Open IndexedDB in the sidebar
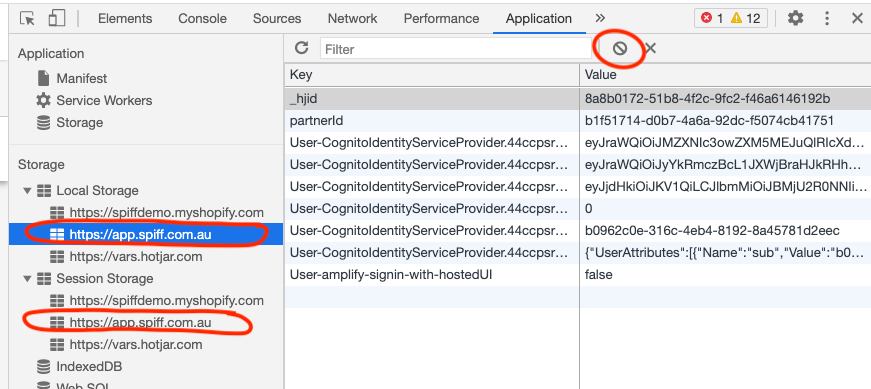 click(x=89, y=367)
